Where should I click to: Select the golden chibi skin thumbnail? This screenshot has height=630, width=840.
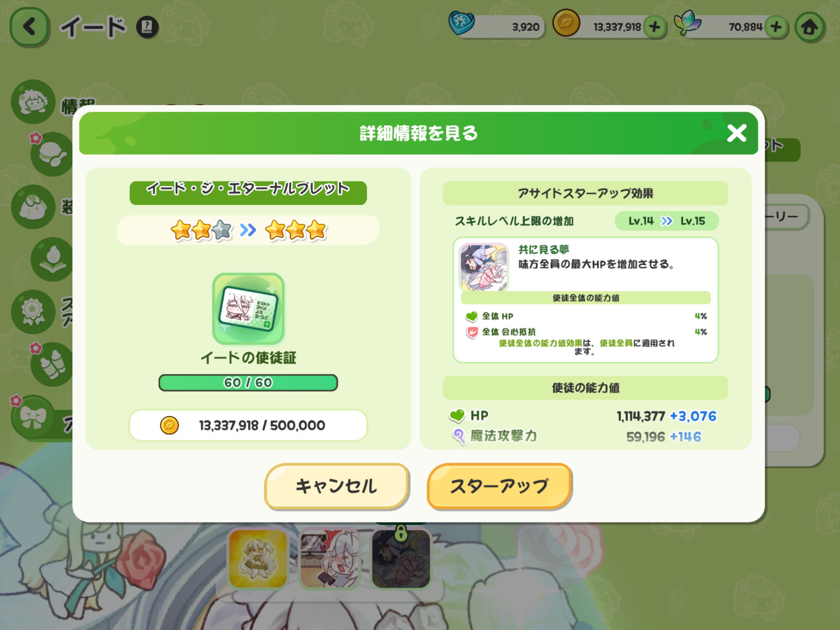point(258,558)
